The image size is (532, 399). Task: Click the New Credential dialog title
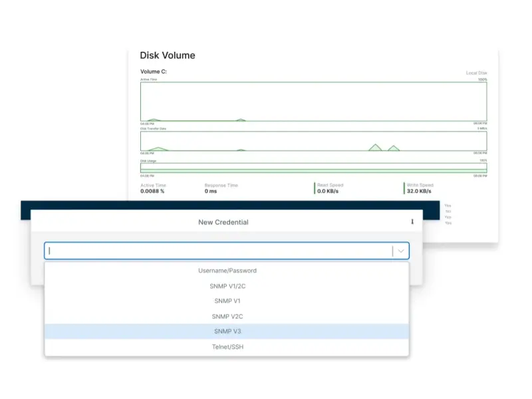tap(223, 222)
